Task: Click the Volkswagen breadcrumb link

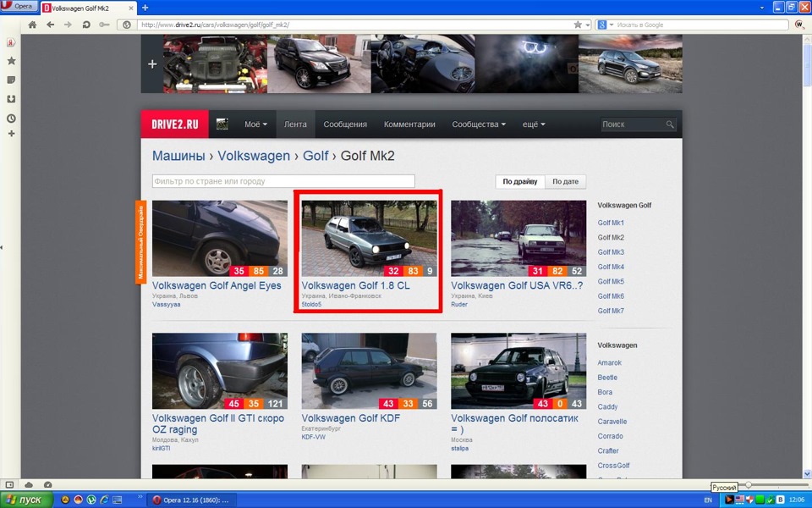Action: click(x=254, y=156)
